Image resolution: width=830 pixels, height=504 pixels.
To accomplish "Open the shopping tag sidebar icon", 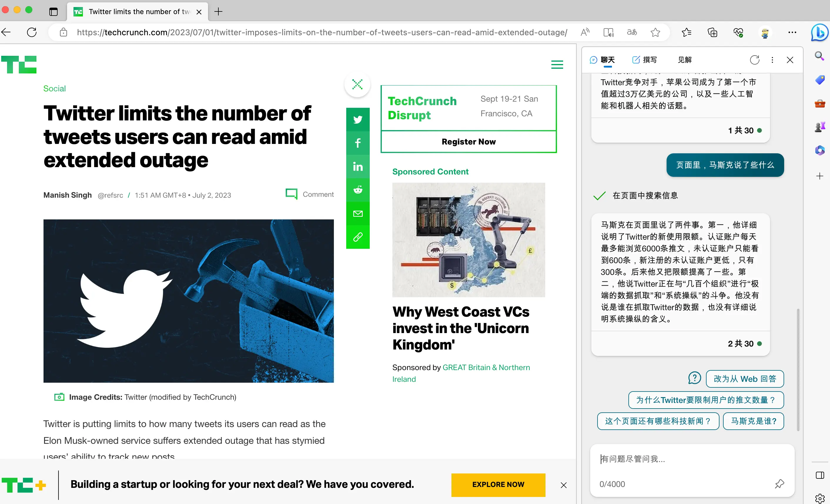I will (819, 80).
